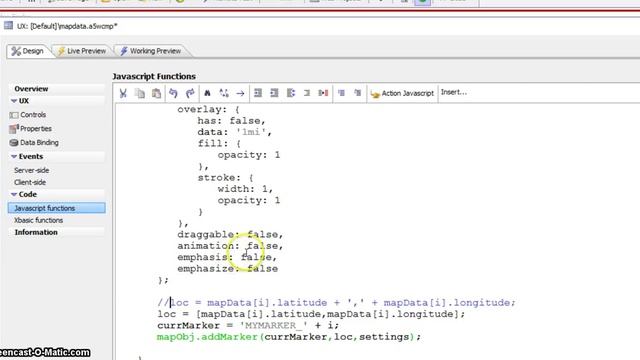Click the outdent code icon

coord(274,93)
